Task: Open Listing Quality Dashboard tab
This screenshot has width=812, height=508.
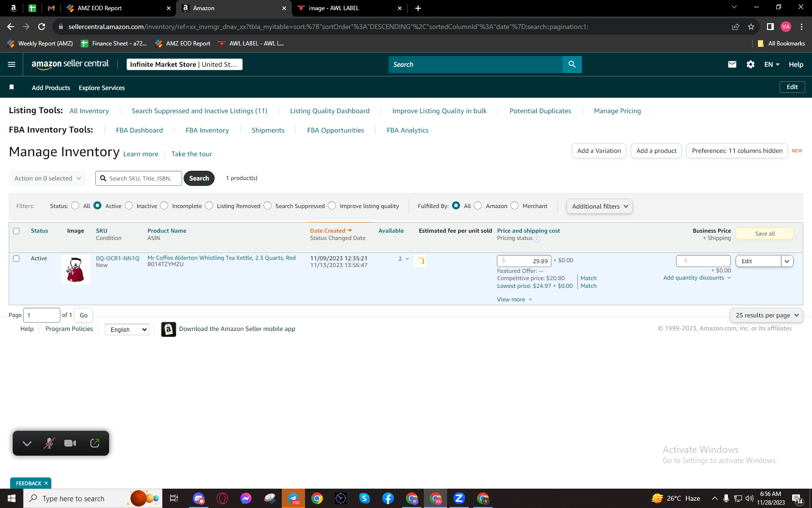Action: coord(330,111)
